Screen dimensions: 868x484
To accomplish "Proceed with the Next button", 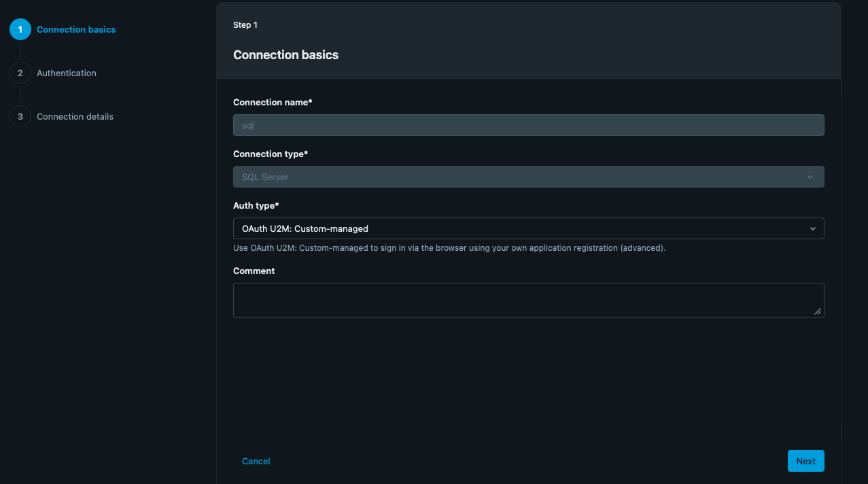I will [x=806, y=461].
